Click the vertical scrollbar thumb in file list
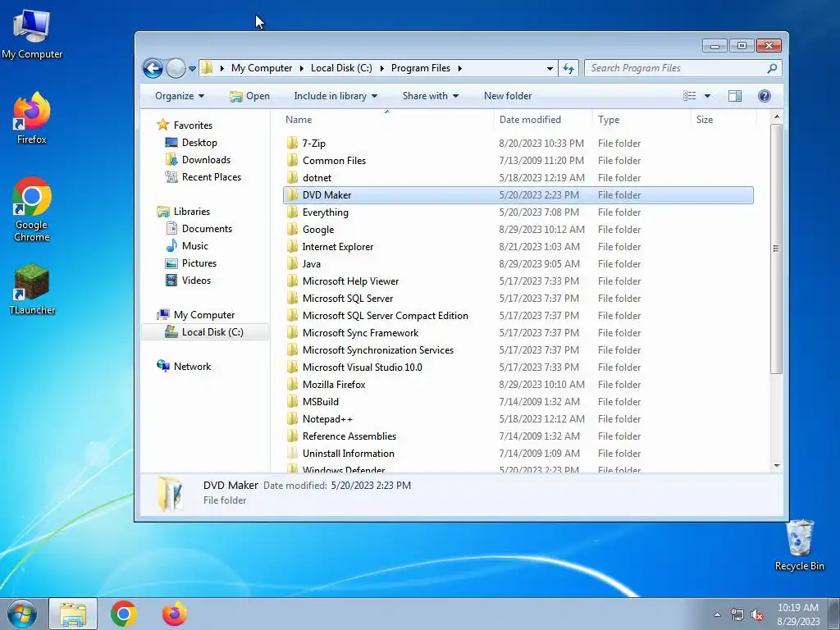The width and height of the screenshot is (840, 630). point(776,249)
